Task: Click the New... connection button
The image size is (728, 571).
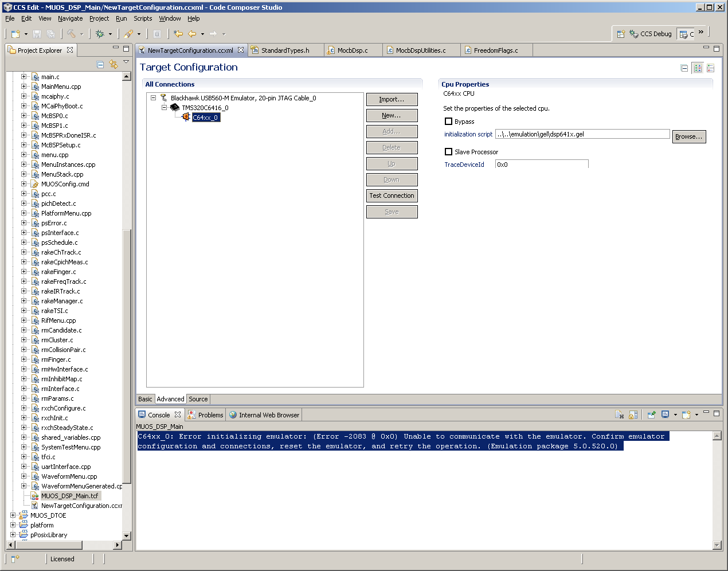Action: (392, 116)
